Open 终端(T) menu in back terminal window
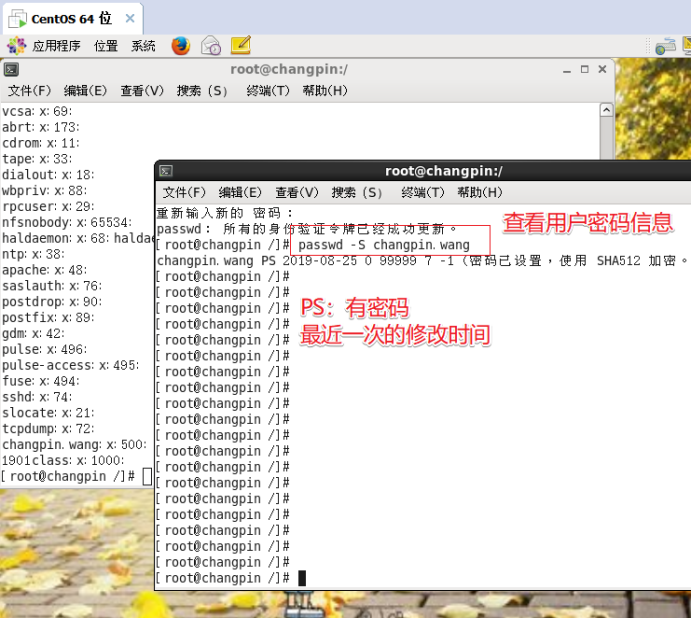This screenshot has width=692, height=618. pyautogui.click(x=268, y=90)
